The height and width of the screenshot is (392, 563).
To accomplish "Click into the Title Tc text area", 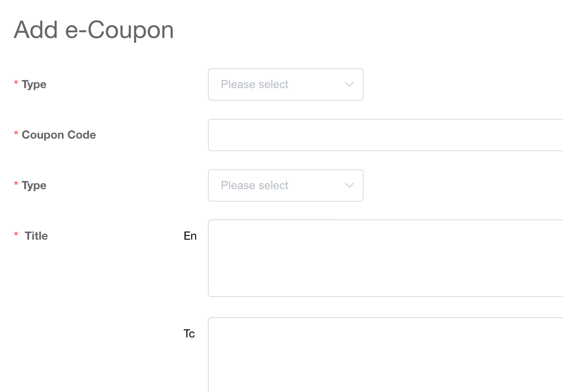I will click(x=385, y=354).
